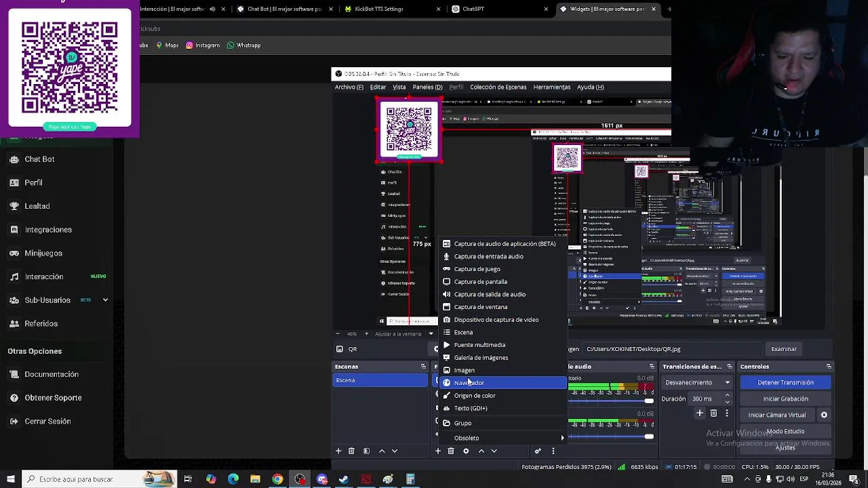Move the scene down with the Escenas down arrow
The height and width of the screenshot is (488, 868).
[395, 451]
